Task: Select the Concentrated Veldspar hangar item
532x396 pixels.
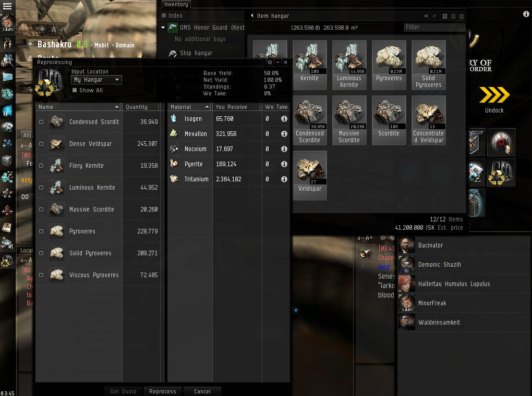Action: click(428, 120)
